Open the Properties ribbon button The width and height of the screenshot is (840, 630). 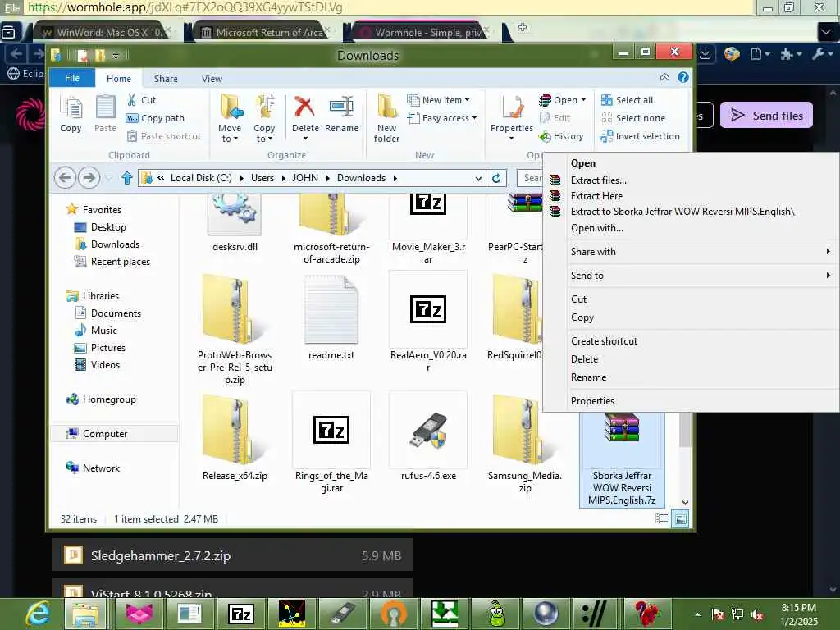tap(512, 118)
